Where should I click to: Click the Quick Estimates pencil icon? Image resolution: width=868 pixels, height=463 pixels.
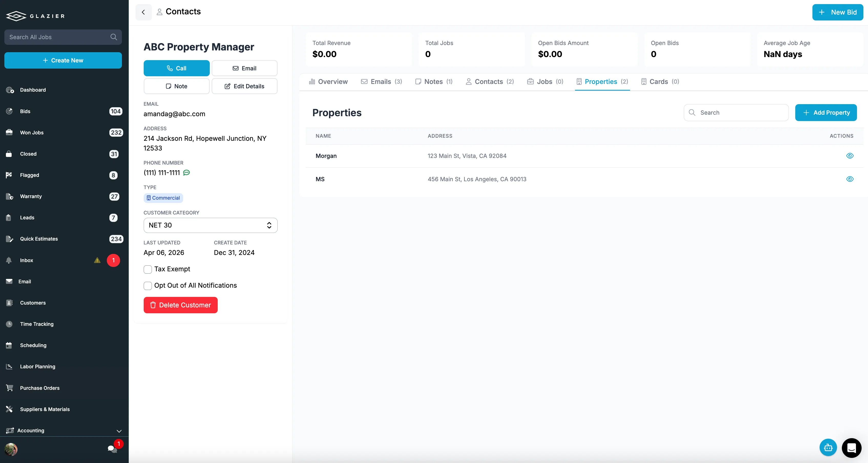pyautogui.click(x=9, y=239)
